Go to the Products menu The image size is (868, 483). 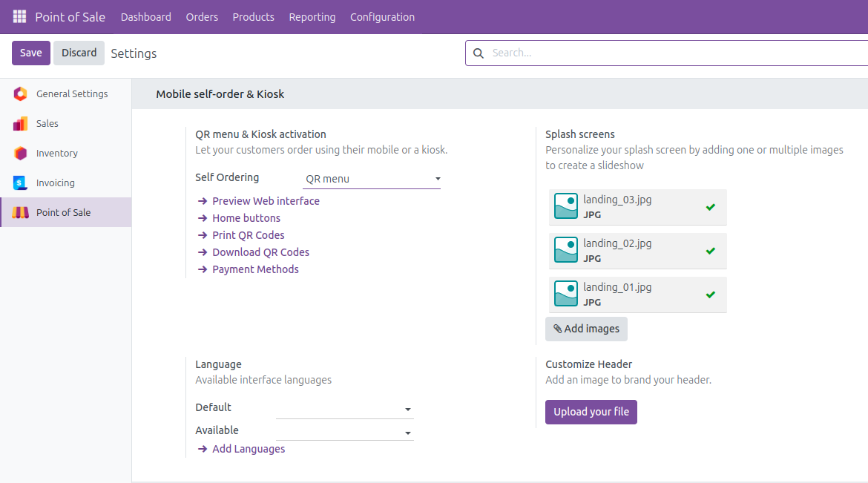253,17
